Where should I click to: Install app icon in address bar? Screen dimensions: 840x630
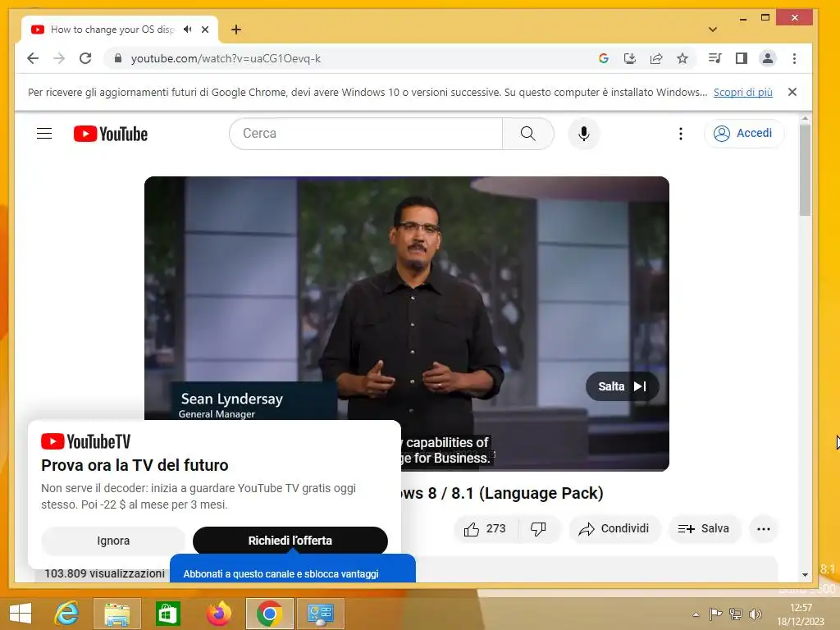(630, 58)
